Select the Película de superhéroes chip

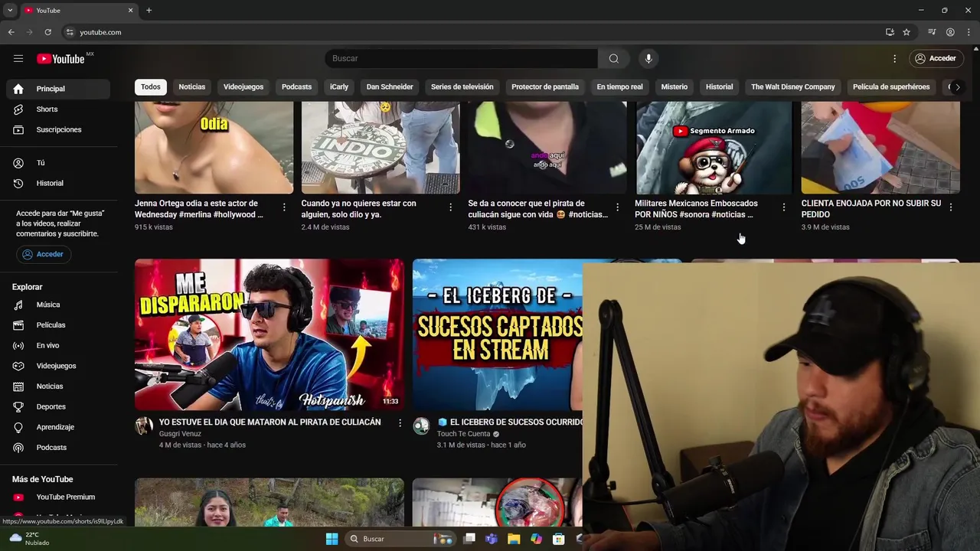coord(891,86)
